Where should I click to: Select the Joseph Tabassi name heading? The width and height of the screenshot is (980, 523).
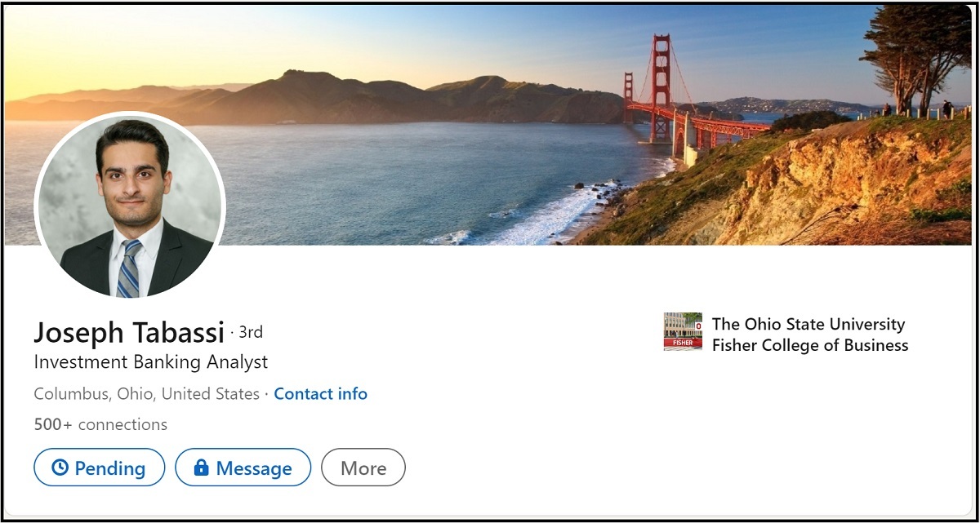(129, 333)
